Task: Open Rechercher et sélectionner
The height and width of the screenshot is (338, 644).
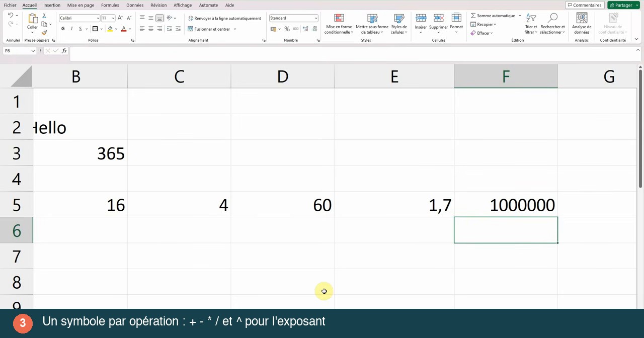Action: (x=552, y=24)
